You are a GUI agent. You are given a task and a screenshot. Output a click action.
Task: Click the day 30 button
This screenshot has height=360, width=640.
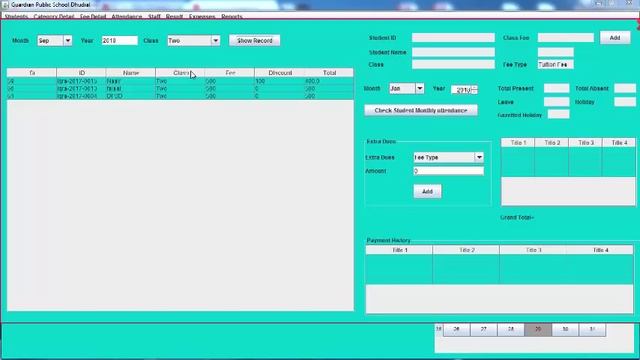[565, 329]
